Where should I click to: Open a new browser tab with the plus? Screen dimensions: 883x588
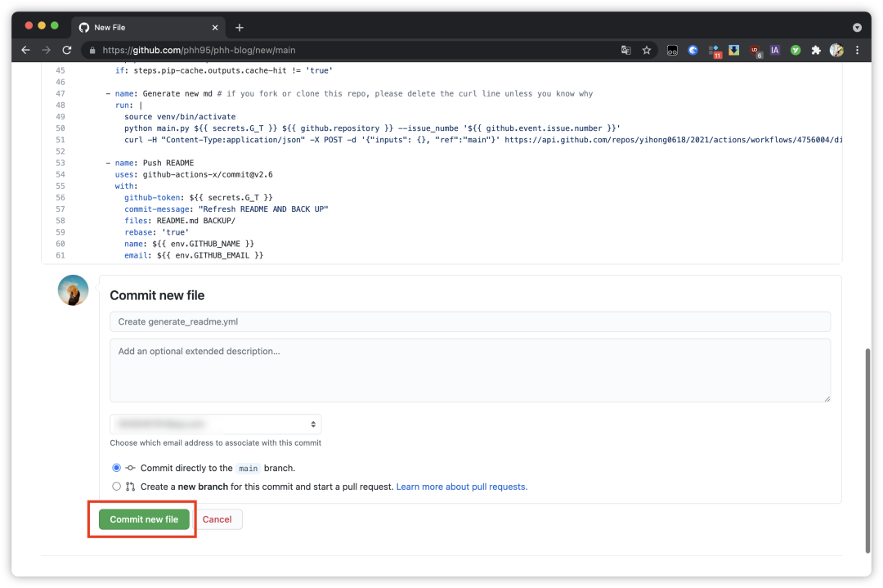pyautogui.click(x=239, y=27)
